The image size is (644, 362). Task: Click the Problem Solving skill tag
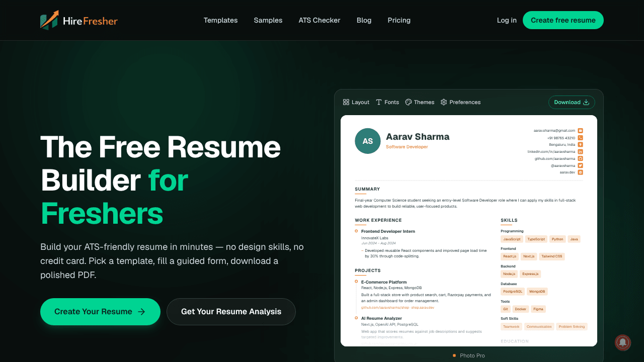572,327
